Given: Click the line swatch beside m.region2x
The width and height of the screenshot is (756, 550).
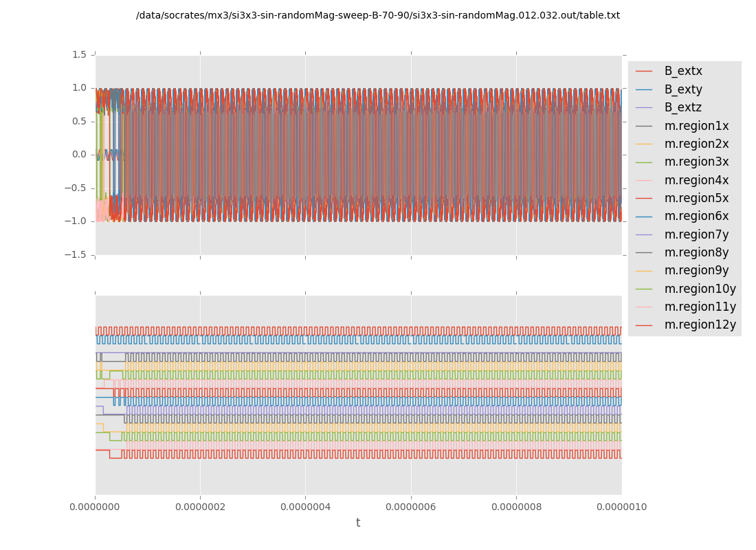Looking at the screenshot, I should point(644,144).
